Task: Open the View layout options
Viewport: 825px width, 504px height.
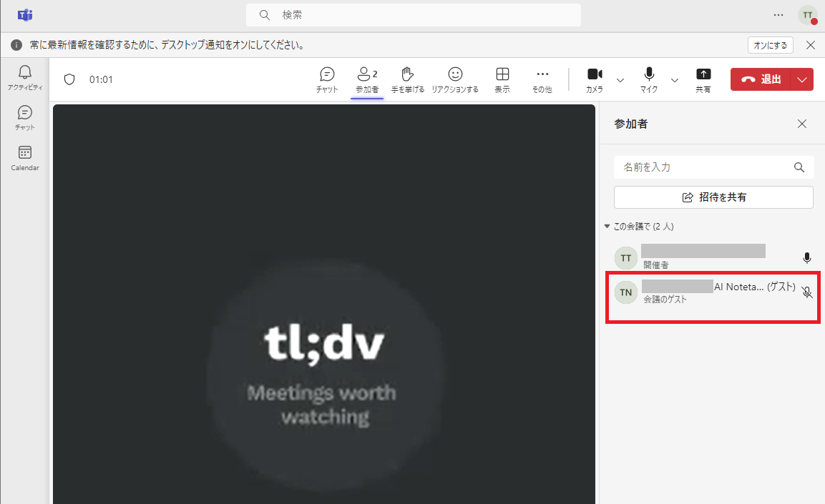Action: pos(502,79)
